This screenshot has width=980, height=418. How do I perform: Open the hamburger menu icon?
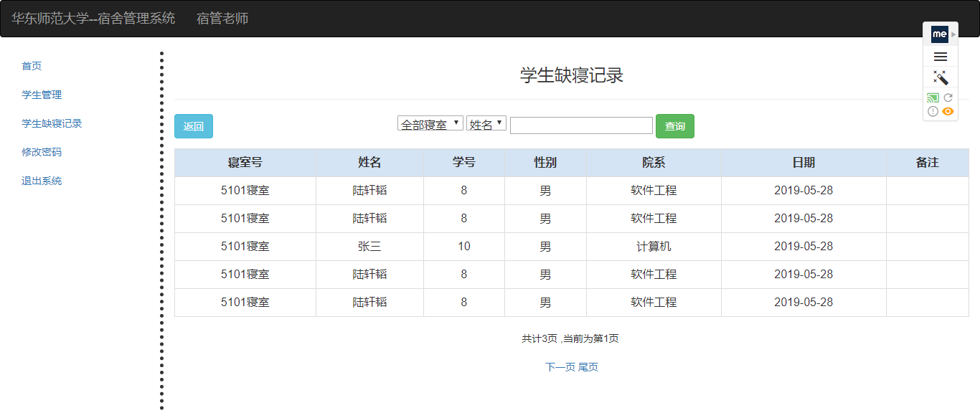click(x=940, y=57)
